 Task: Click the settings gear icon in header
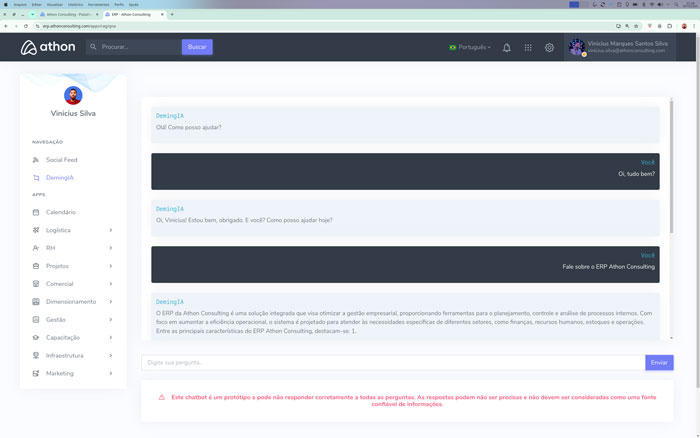coord(549,47)
